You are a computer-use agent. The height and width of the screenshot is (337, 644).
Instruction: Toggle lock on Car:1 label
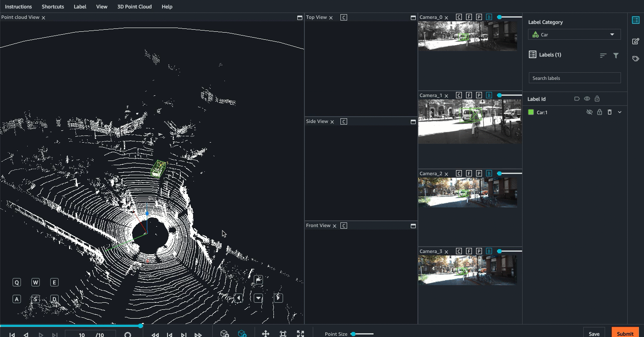click(x=600, y=112)
